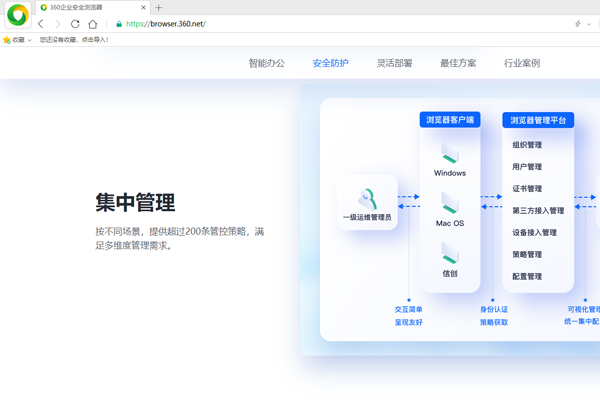Click the 收藏 favorites star icon
The height and width of the screenshot is (400, 600).
7,40
